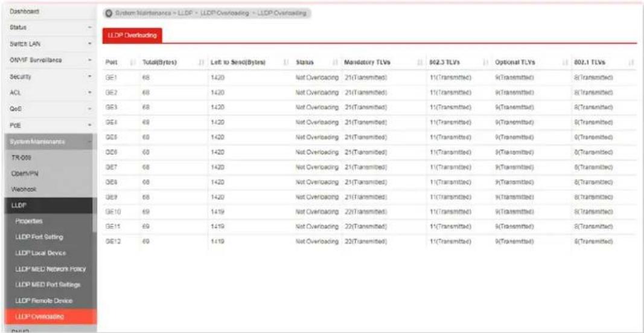Expand the Switch LAN menu arrow
Viewport: 644px width, 333px height.
click(x=89, y=44)
